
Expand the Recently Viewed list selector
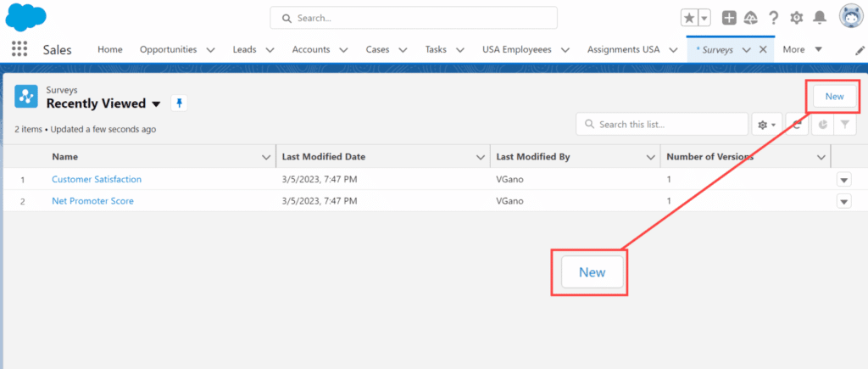point(156,104)
